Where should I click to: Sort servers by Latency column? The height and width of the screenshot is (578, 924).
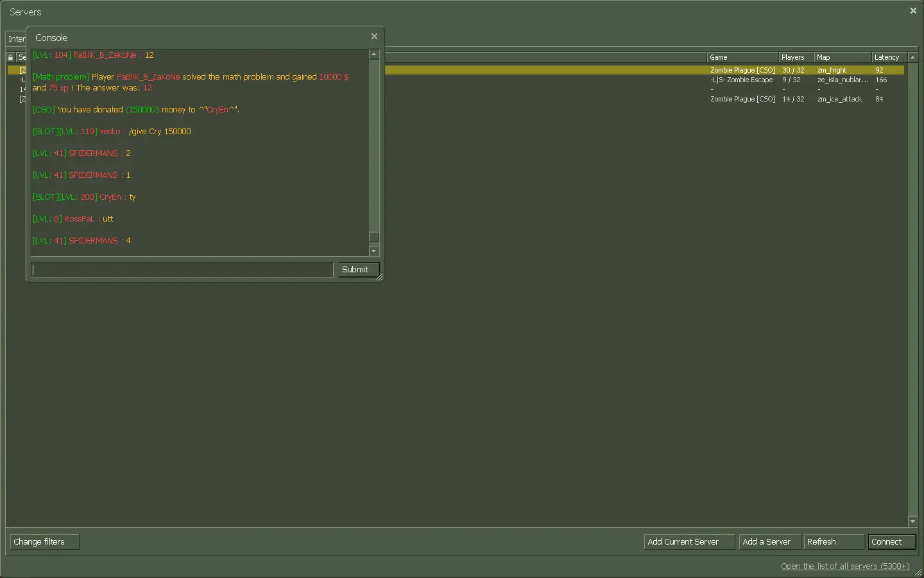pos(889,57)
